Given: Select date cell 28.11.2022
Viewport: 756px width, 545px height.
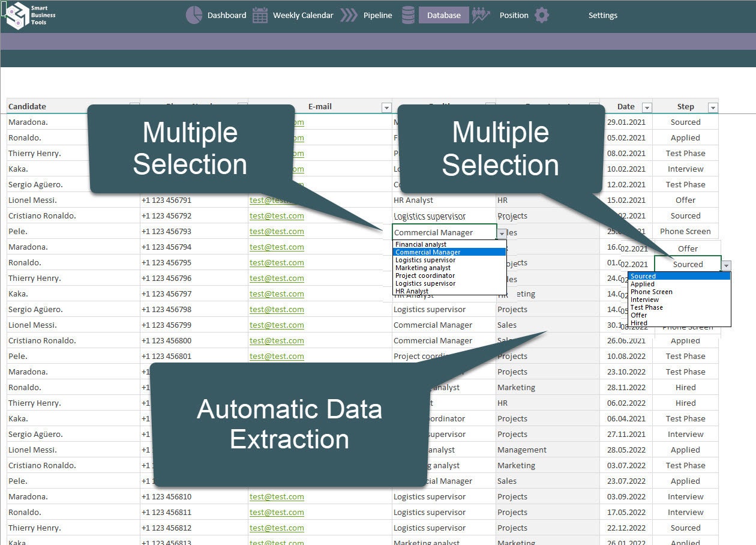Looking at the screenshot, I should pos(626,388).
